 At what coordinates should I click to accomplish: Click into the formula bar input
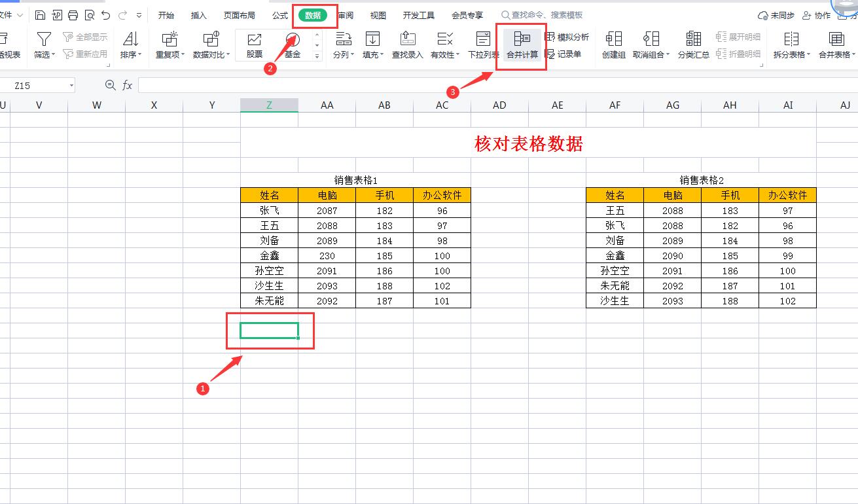coord(497,86)
